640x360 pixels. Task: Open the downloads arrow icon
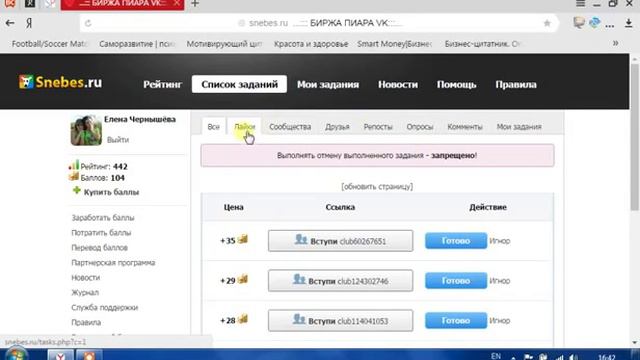[629, 24]
